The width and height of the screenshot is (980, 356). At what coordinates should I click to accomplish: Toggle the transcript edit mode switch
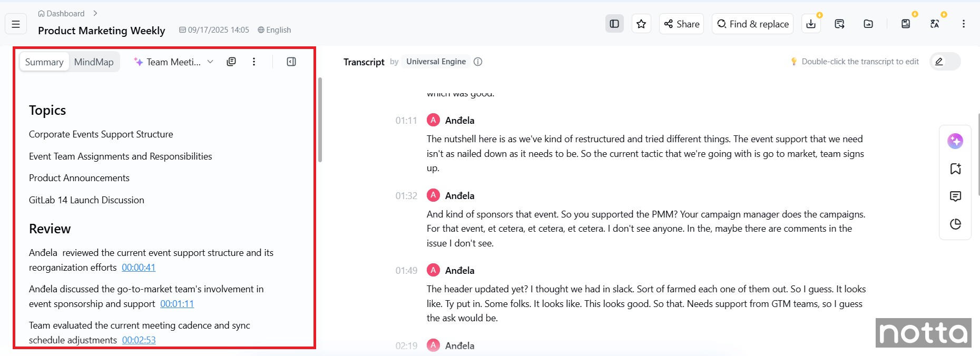pyautogui.click(x=945, y=62)
